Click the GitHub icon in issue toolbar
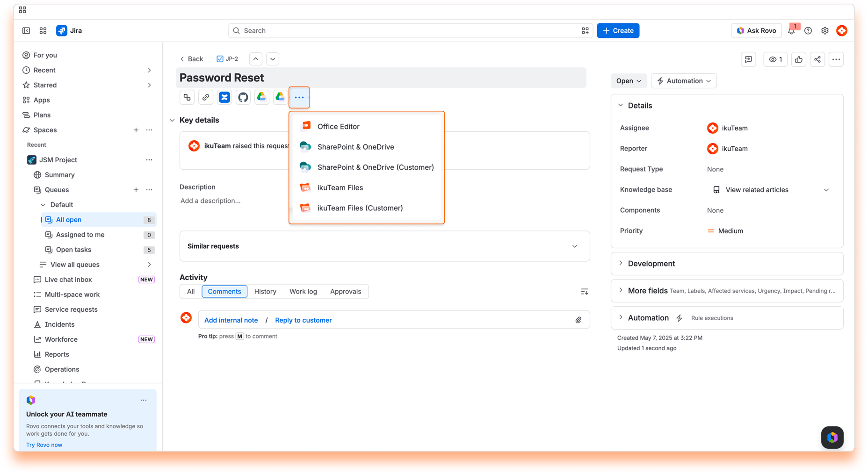 click(243, 97)
